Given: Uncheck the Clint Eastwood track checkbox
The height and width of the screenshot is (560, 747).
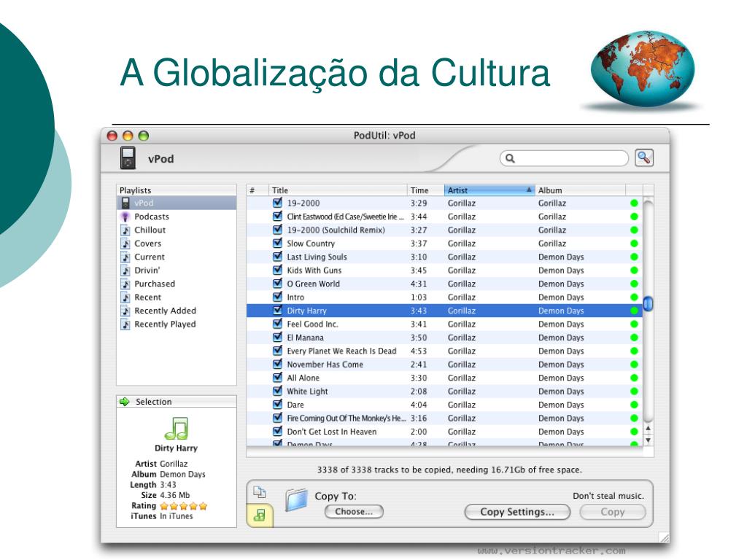Looking at the screenshot, I should pyautogui.click(x=277, y=216).
